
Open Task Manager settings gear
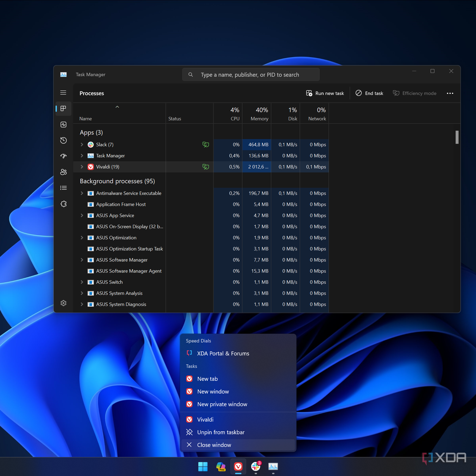pos(63,303)
